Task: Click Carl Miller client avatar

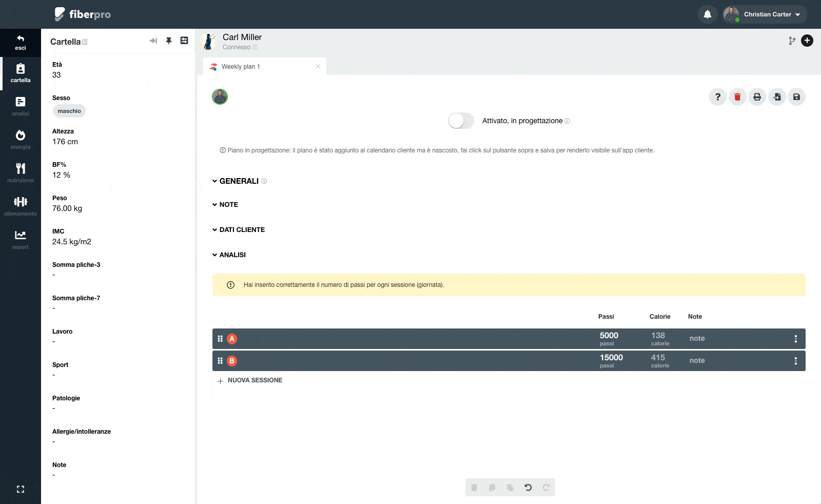Action: 208,41
